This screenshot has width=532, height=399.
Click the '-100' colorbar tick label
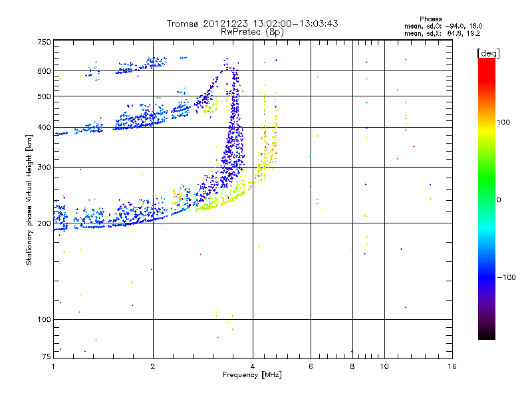tap(506, 277)
